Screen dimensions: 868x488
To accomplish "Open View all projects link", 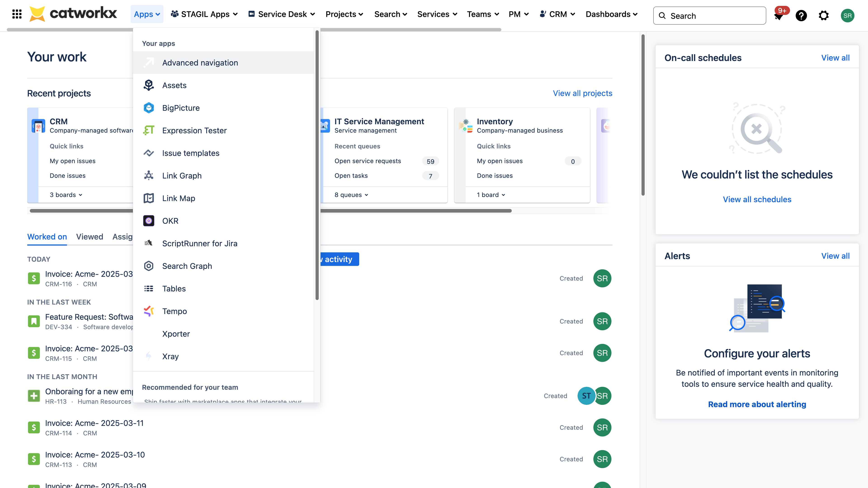I will coord(582,93).
